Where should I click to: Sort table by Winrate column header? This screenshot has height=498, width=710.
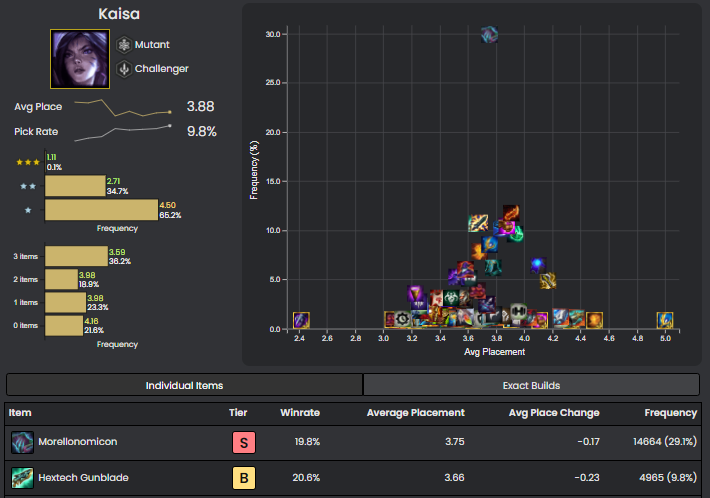tap(301, 412)
